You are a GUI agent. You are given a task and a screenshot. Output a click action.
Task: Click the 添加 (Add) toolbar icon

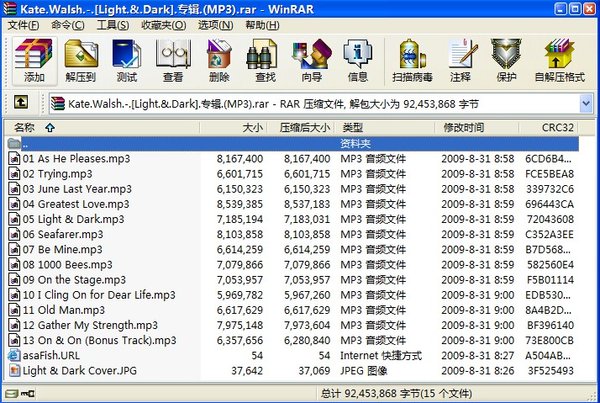34,61
